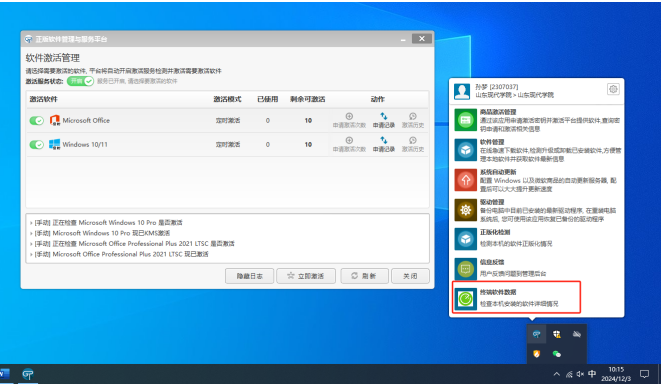662x386 pixels.
Task: Click 定时激活 cell in Microsoft Office row
Action: (228, 120)
